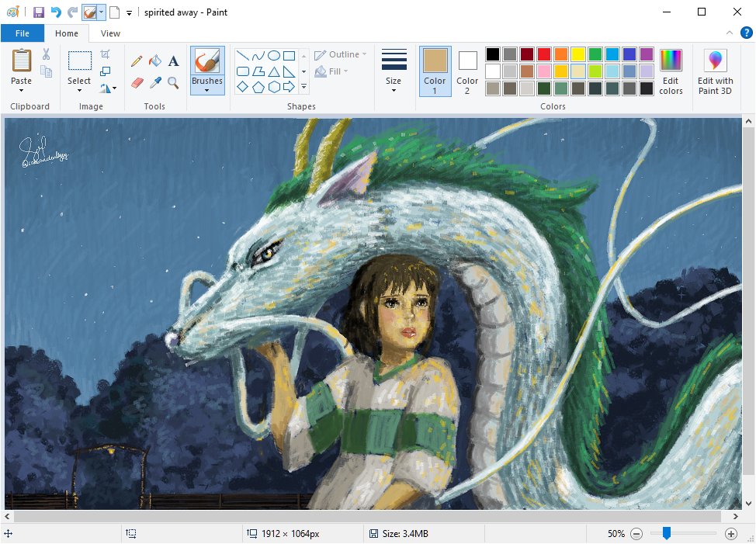Activate Color 1 selector
The width and height of the screenshot is (756, 544).
coord(435,71)
